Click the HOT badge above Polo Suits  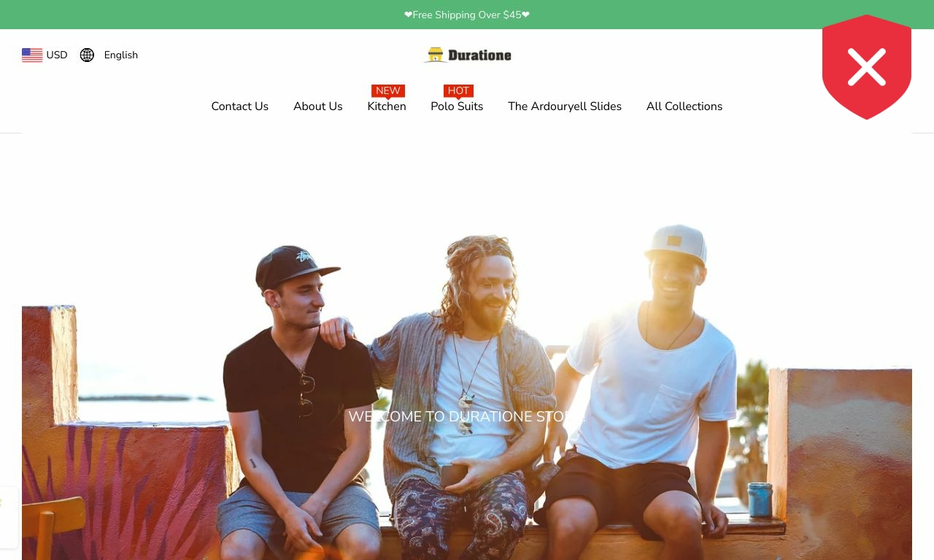pos(458,91)
